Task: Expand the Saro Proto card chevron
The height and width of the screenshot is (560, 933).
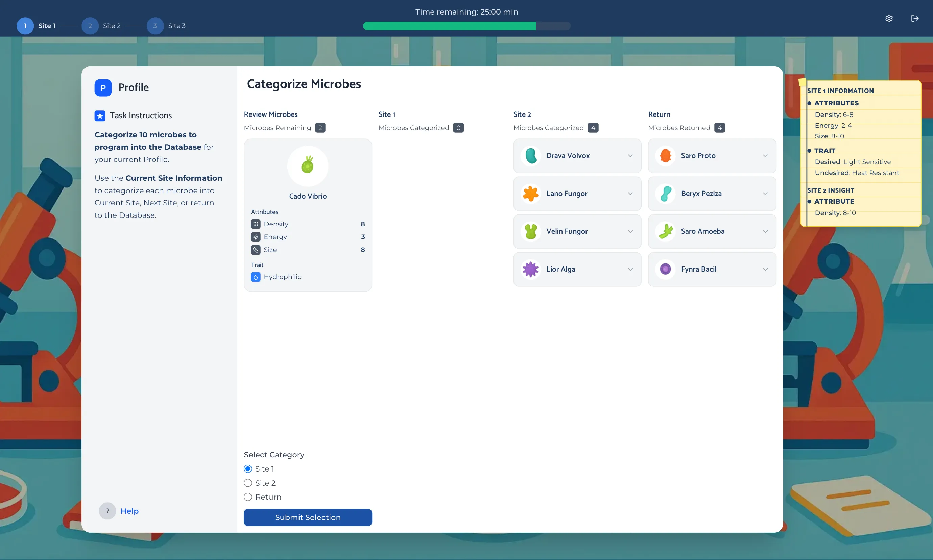Action: point(765,156)
